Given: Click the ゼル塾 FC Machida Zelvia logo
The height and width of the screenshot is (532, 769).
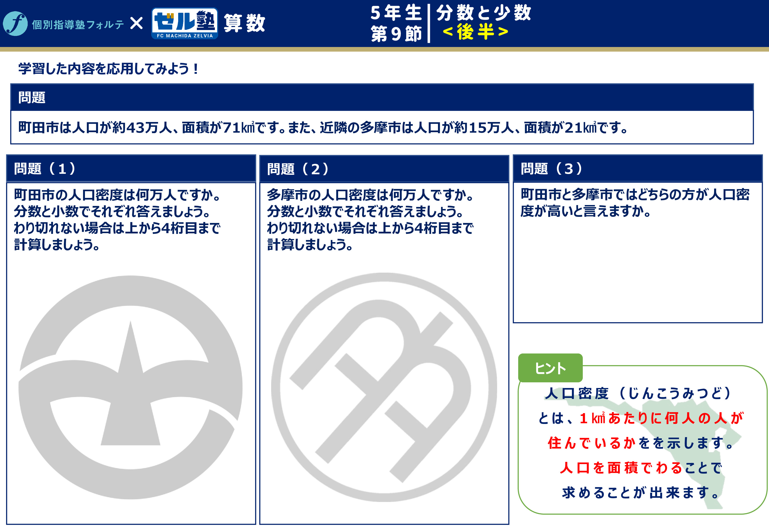Looking at the screenshot, I should pyautogui.click(x=184, y=23).
